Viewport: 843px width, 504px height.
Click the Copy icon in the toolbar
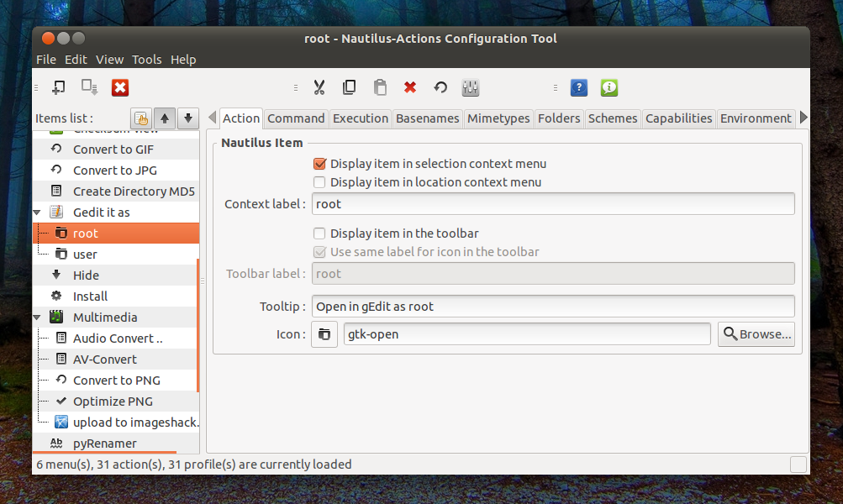(350, 87)
